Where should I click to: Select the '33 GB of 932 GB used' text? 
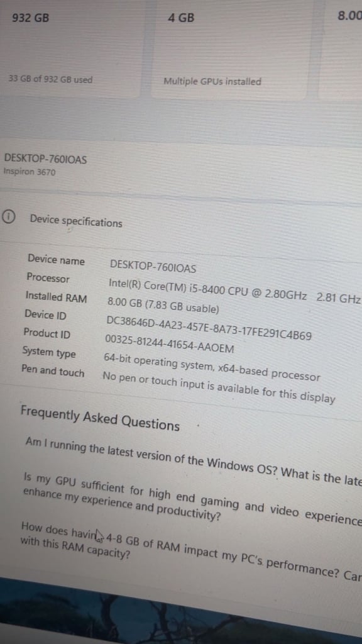[x=50, y=79]
